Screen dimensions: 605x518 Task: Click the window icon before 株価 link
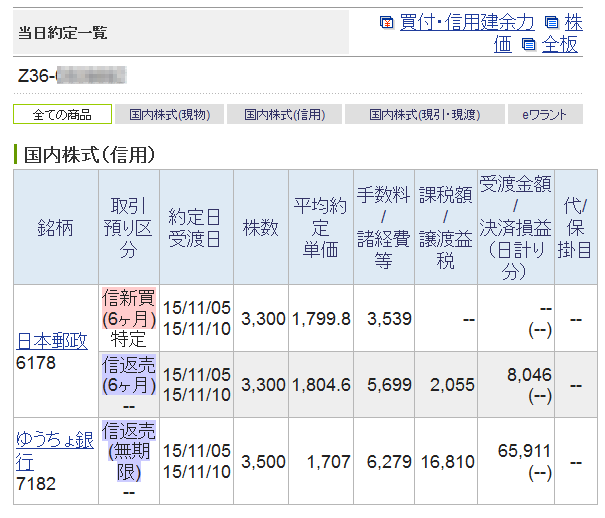(x=552, y=23)
